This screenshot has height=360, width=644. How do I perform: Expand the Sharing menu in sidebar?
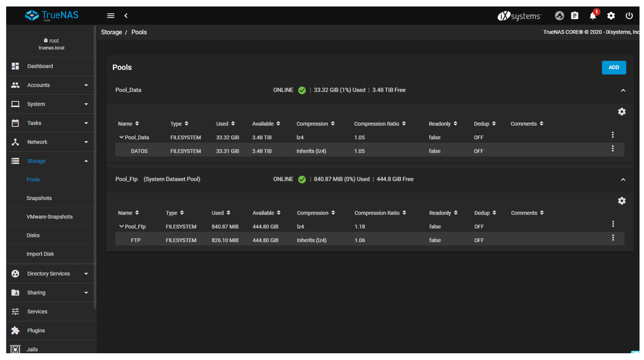50,293
